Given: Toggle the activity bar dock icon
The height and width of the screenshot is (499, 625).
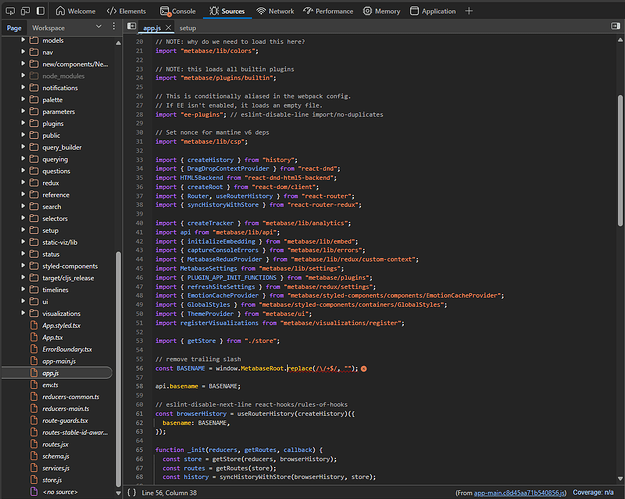Looking at the screenshot, I should pyautogui.click(x=41, y=11).
